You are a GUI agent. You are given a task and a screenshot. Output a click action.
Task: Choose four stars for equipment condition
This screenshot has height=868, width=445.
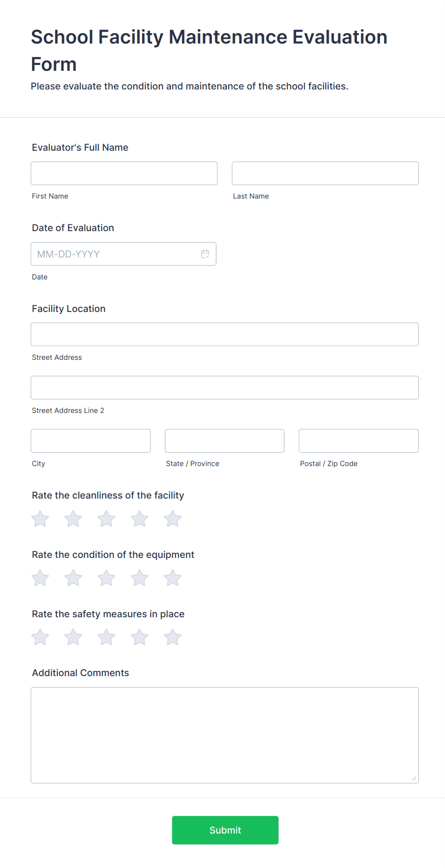point(140,578)
